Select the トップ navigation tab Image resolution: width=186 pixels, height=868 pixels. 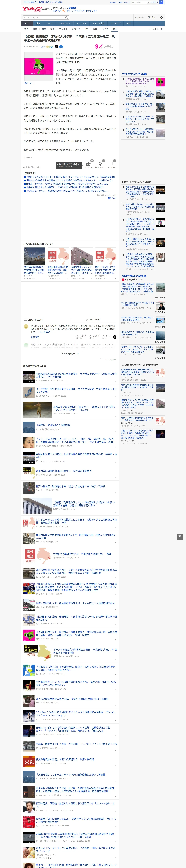[x=27, y=24]
